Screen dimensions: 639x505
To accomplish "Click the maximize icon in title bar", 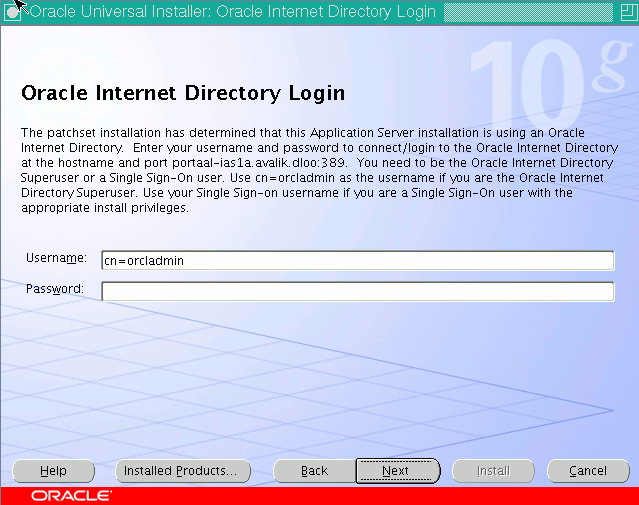I will pos(628,12).
